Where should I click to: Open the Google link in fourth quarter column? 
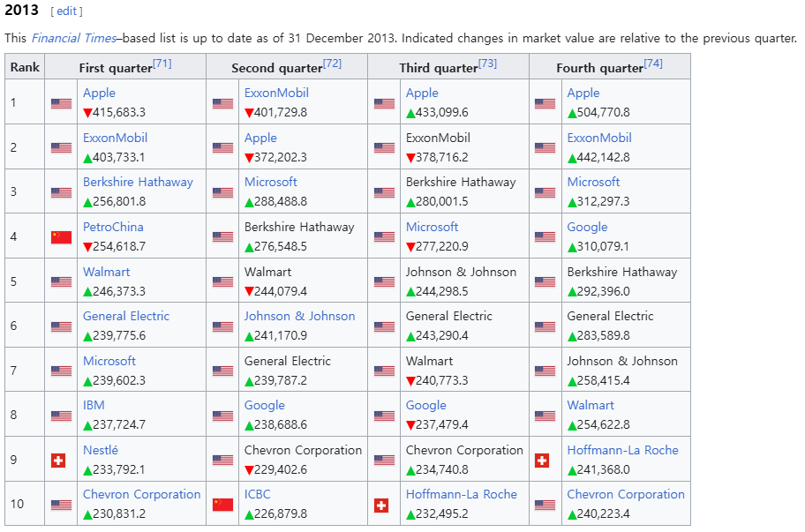tap(587, 227)
